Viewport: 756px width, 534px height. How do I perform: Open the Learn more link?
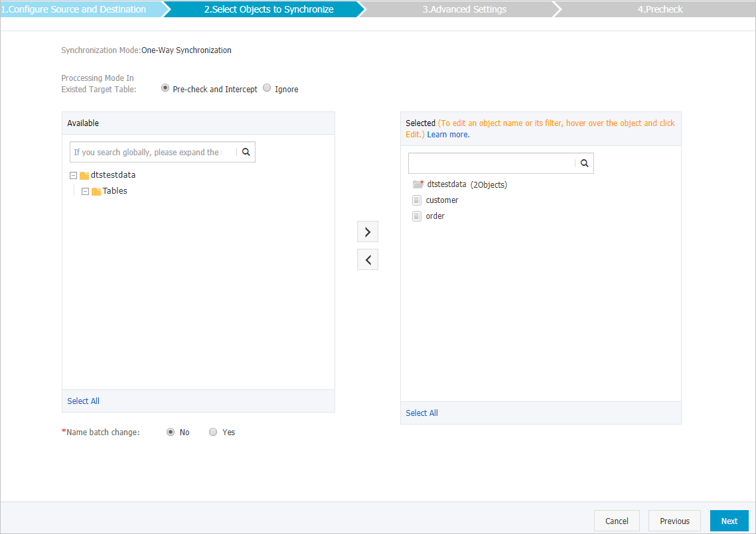[x=449, y=135]
